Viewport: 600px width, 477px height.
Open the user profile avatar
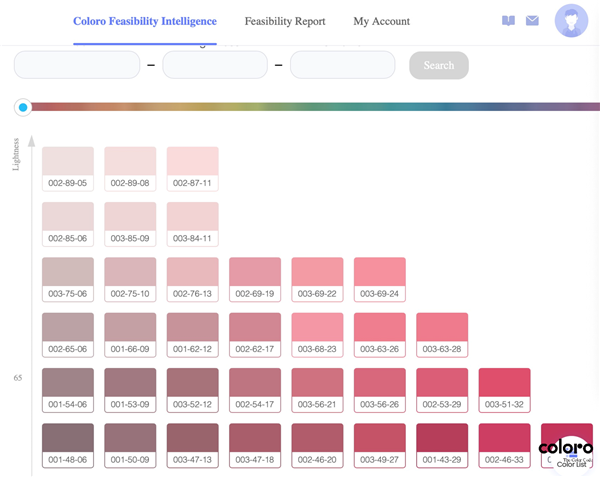(x=571, y=21)
